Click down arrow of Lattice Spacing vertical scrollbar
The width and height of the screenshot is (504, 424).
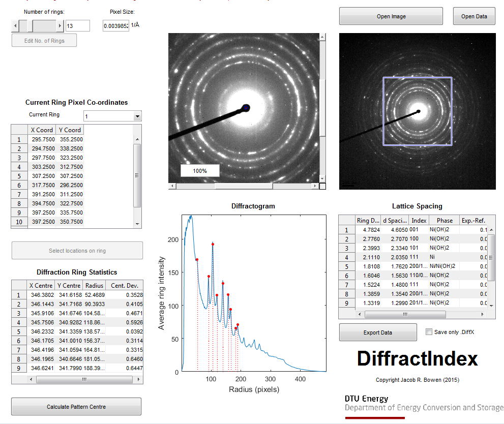tap(491, 306)
